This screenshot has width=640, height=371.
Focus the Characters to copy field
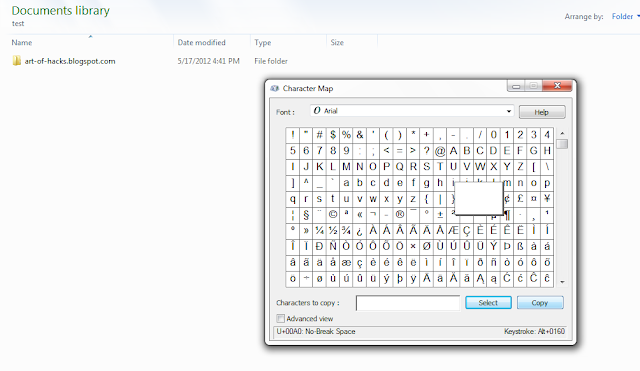(408, 303)
